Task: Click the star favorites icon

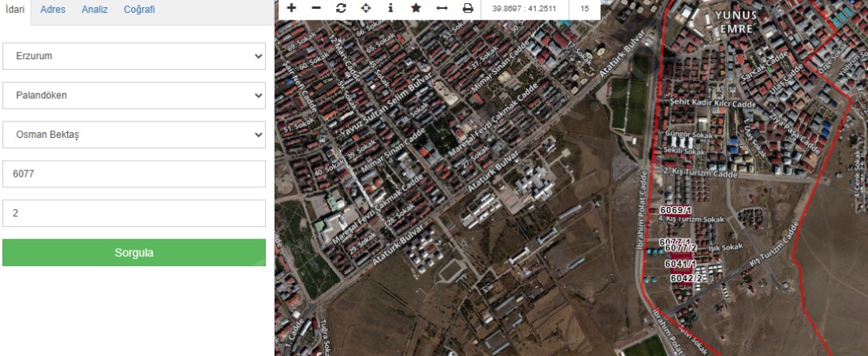Action: [x=416, y=8]
